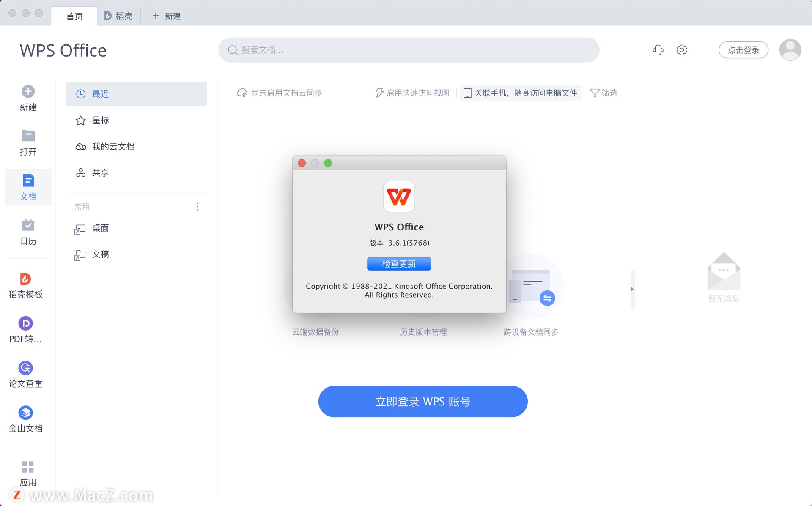Open the 打开 folder icon
This screenshot has width=812, height=506.
[x=28, y=136]
